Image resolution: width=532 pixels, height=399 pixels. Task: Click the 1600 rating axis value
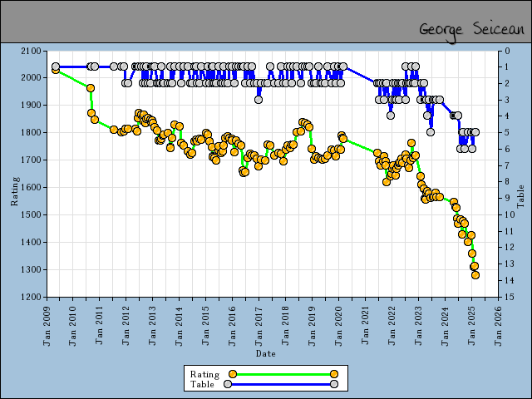(x=31, y=187)
